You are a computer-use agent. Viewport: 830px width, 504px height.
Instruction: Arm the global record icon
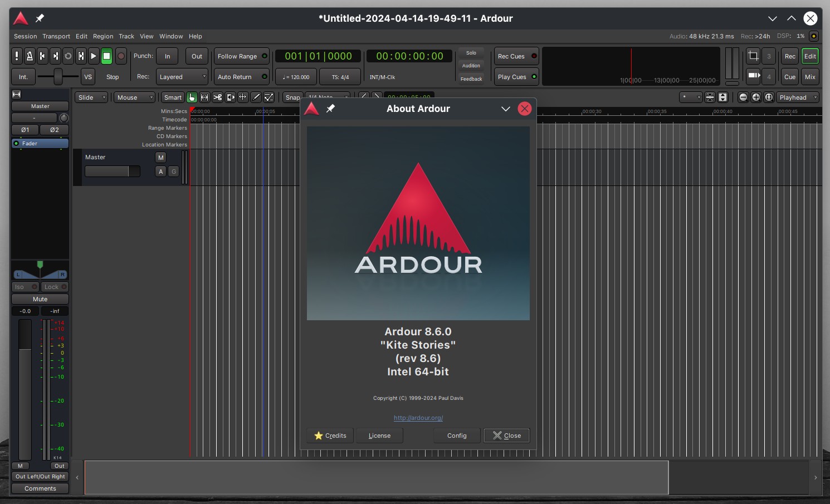click(121, 56)
